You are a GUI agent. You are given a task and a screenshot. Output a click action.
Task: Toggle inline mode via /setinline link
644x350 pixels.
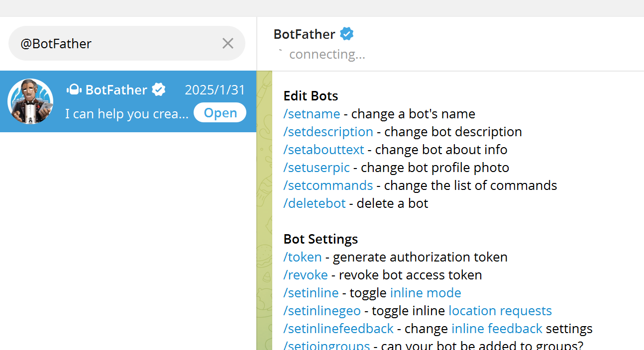coord(311,293)
